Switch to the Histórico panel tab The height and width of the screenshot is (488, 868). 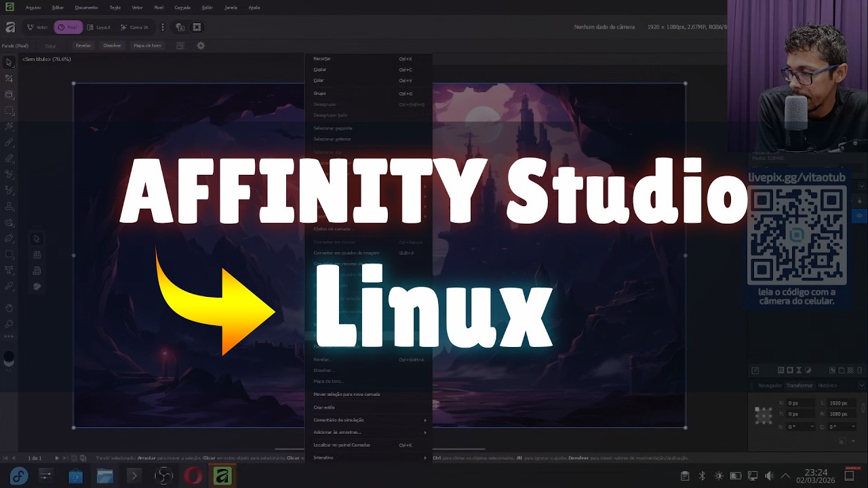[x=827, y=386]
